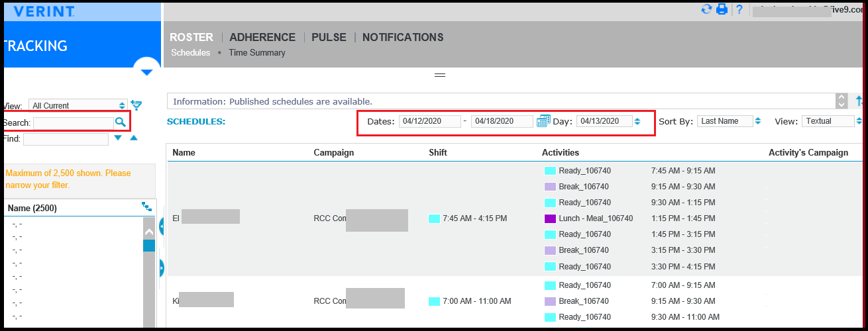The height and width of the screenshot is (331, 868).
Task: Click the tree hierarchy icon in Name header
Action: [146, 207]
